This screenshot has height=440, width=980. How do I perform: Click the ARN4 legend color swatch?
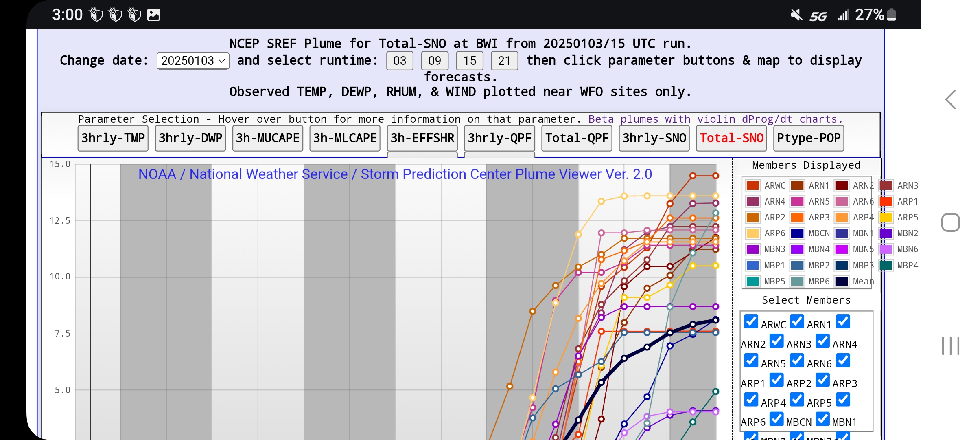pos(753,202)
